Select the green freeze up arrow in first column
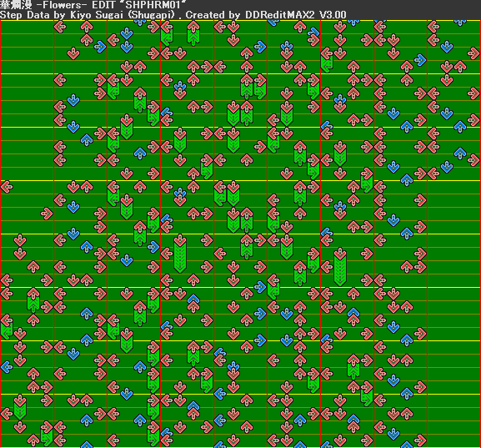Viewport: 481px width, 448px height. (33, 300)
